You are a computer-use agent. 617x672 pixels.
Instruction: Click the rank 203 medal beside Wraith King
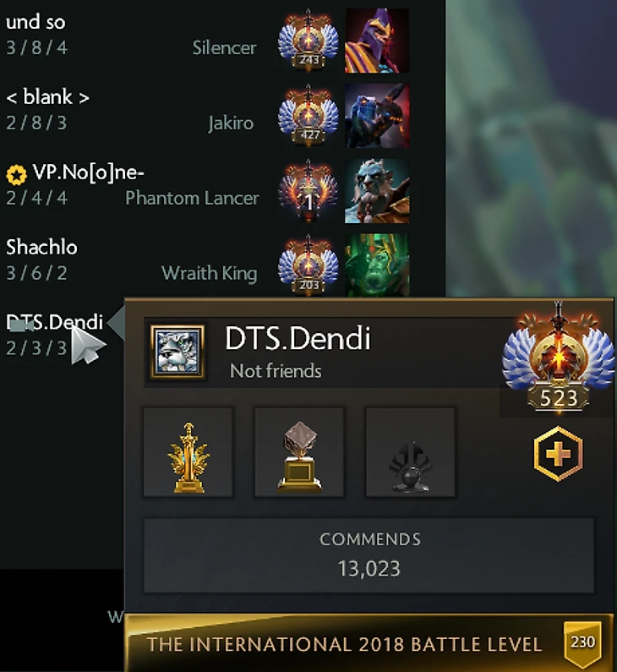point(308,265)
